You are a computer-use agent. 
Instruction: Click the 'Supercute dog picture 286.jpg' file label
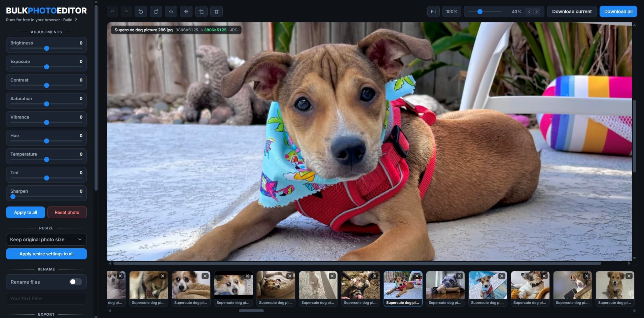(144, 30)
